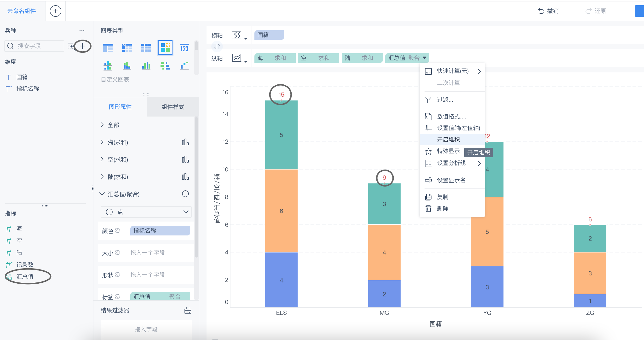This screenshot has width=644, height=340.
Task: Select the waterfall chart icon
Action: tap(184, 66)
